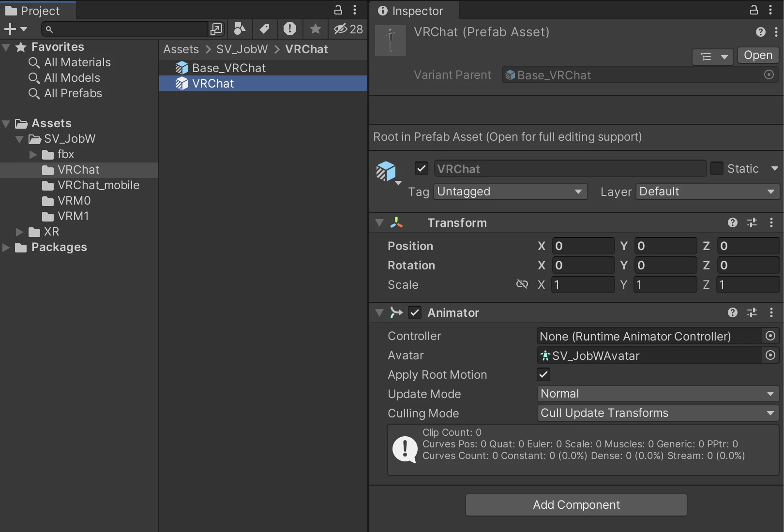Open the overrides list dropdown

713,57
